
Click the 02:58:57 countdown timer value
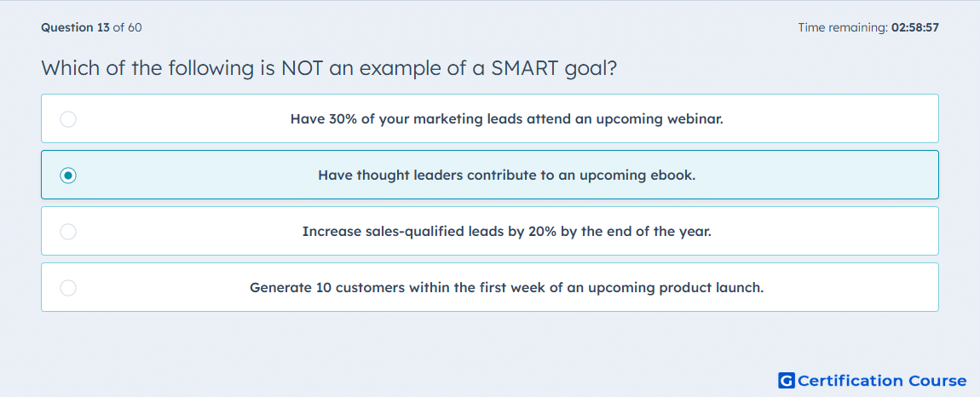point(915,27)
